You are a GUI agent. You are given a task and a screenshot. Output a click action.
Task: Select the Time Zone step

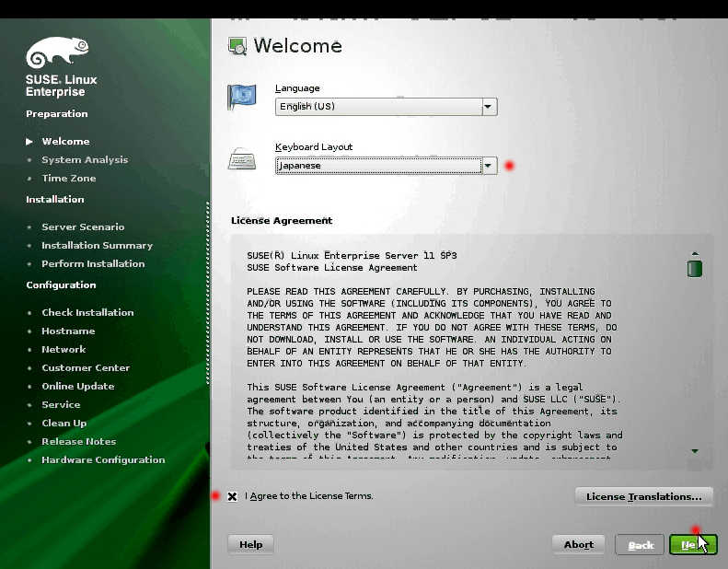pyautogui.click(x=69, y=179)
